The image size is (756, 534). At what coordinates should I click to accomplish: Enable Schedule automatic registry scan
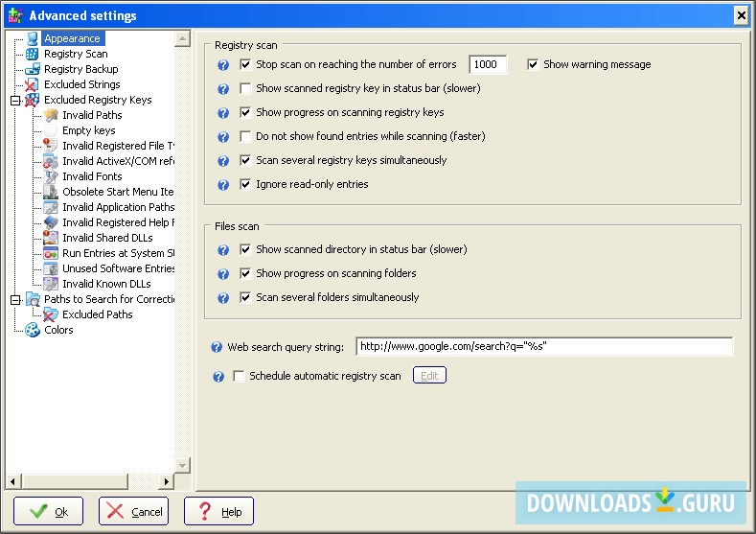point(239,376)
